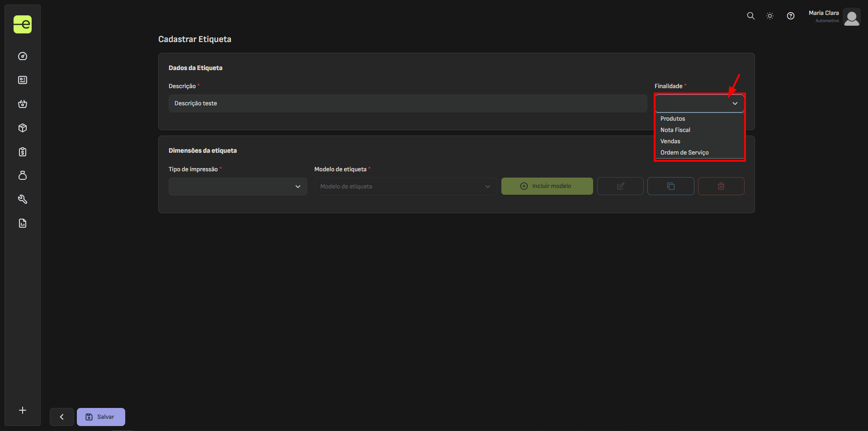Image resolution: width=868 pixels, height=431 pixels.
Task: Click the Maria Clara user name
Action: [824, 13]
